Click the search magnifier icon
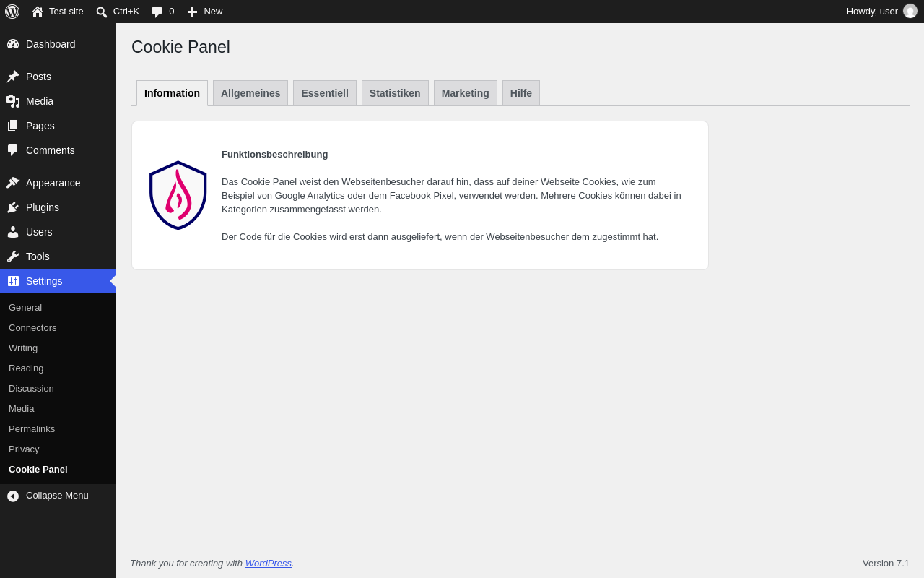 point(102,12)
